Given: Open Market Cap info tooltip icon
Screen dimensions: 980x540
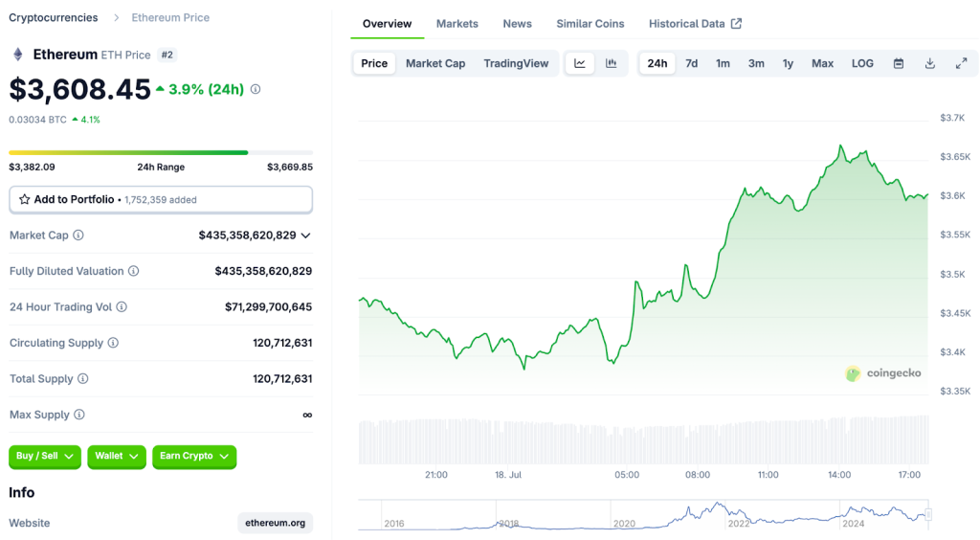Looking at the screenshot, I should (x=78, y=235).
